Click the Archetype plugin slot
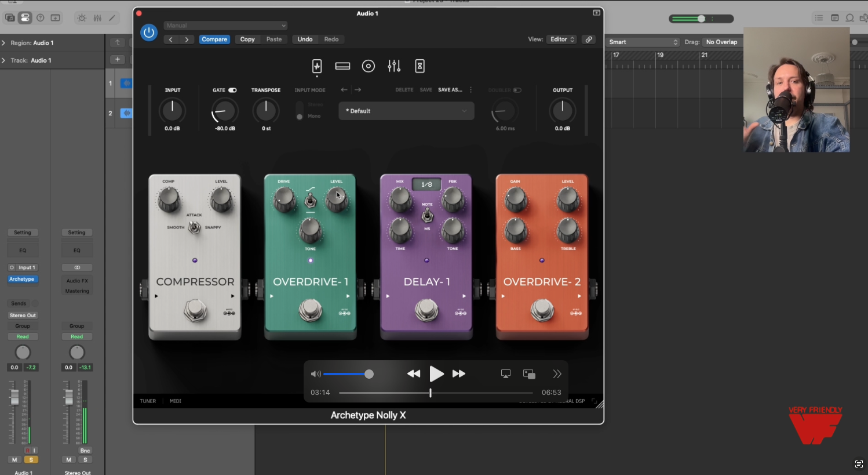The width and height of the screenshot is (868, 475). point(23,279)
